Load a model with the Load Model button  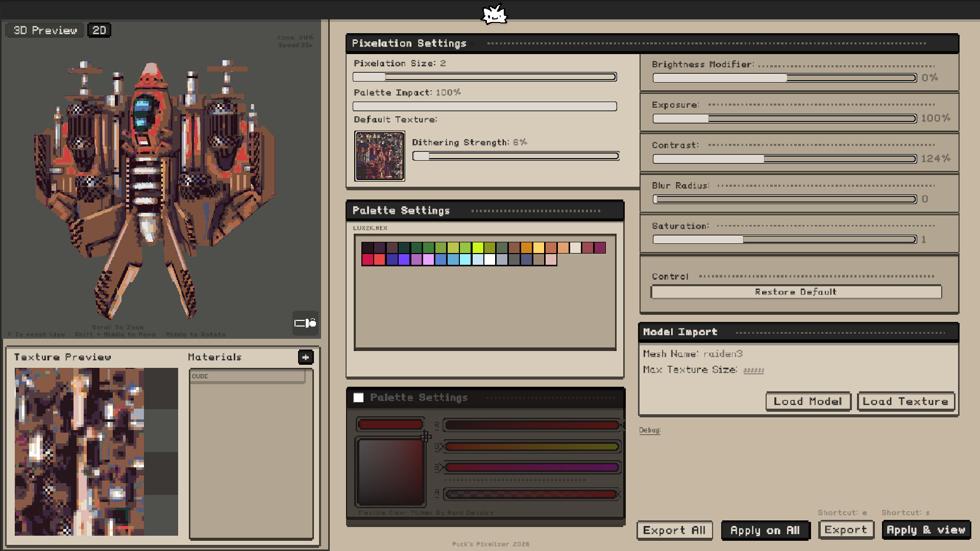[808, 402]
